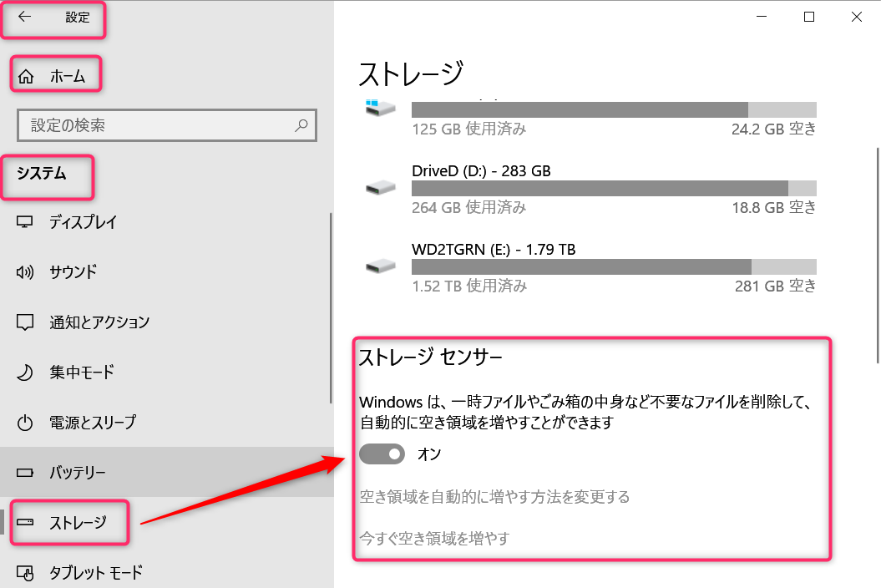Click the ストレージ drive icon in sidebar

pyautogui.click(x=25, y=522)
